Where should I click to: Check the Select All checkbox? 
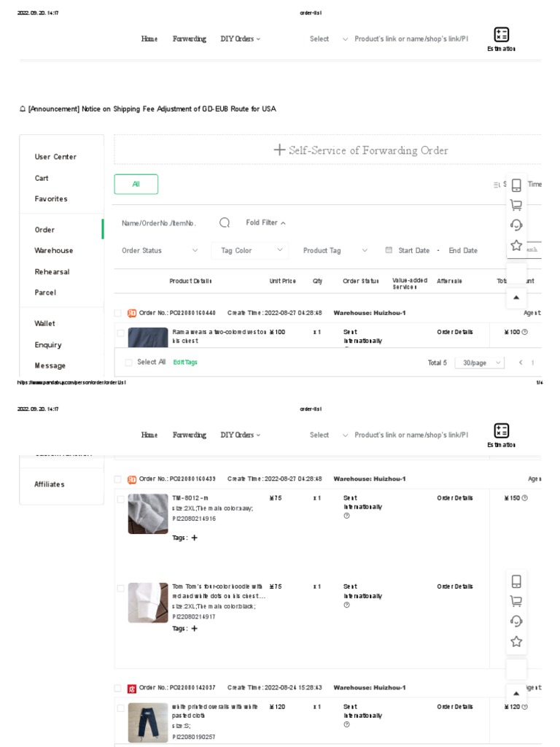(x=128, y=362)
